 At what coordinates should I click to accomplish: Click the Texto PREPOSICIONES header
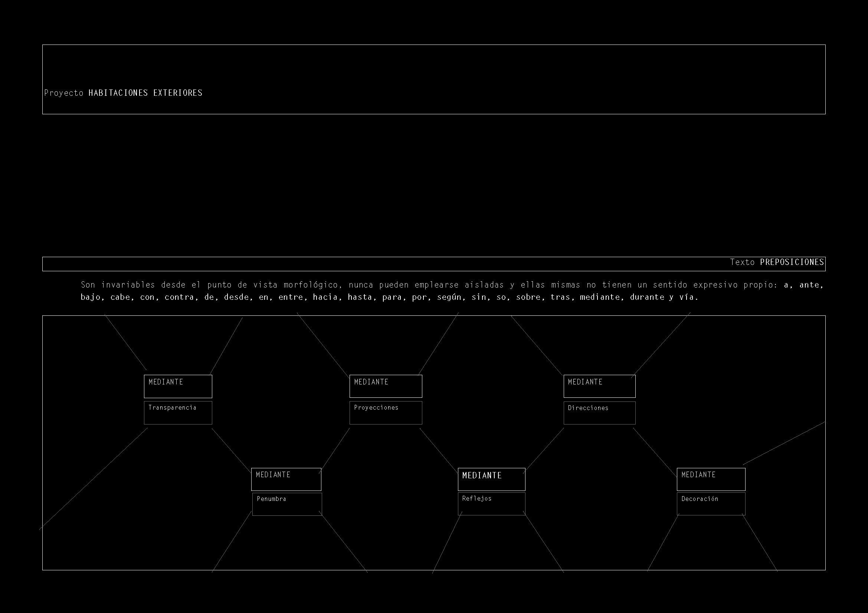tap(776, 262)
